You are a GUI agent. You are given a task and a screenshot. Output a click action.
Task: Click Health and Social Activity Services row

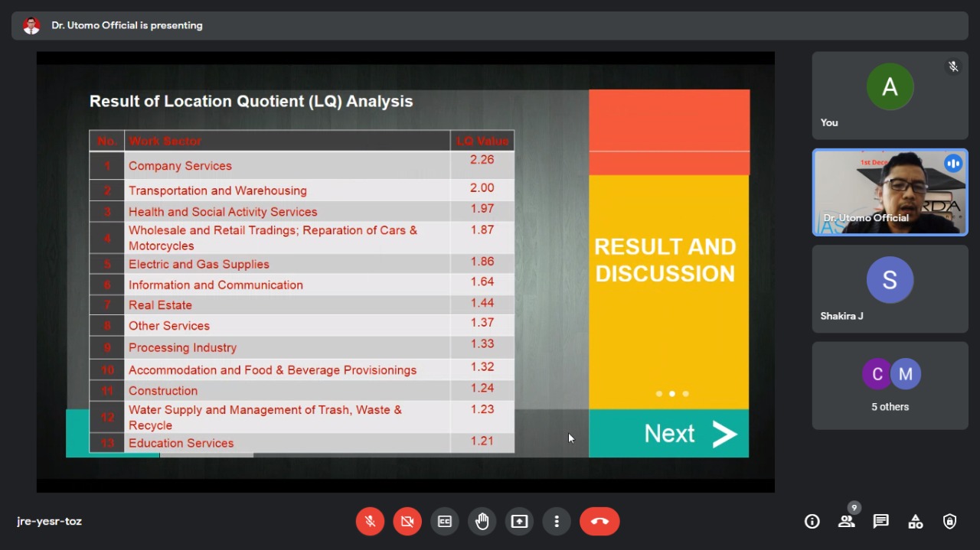pyautogui.click(x=302, y=212)
